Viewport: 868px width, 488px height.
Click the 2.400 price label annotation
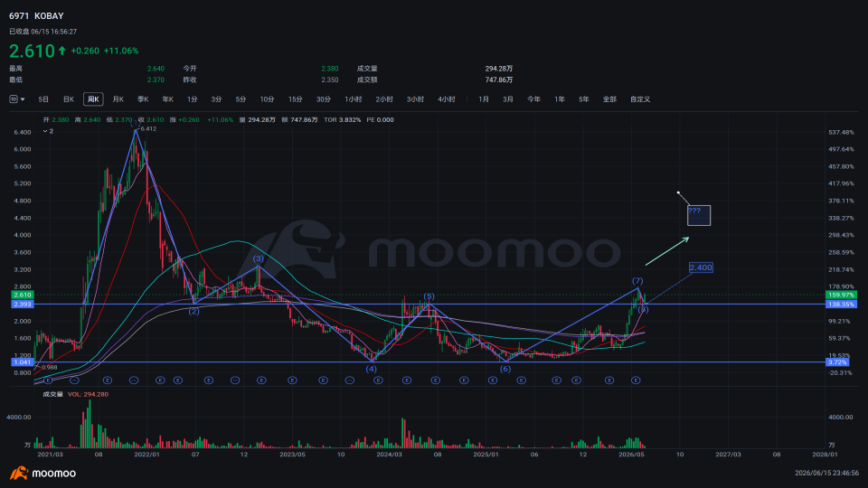point(700,267)
